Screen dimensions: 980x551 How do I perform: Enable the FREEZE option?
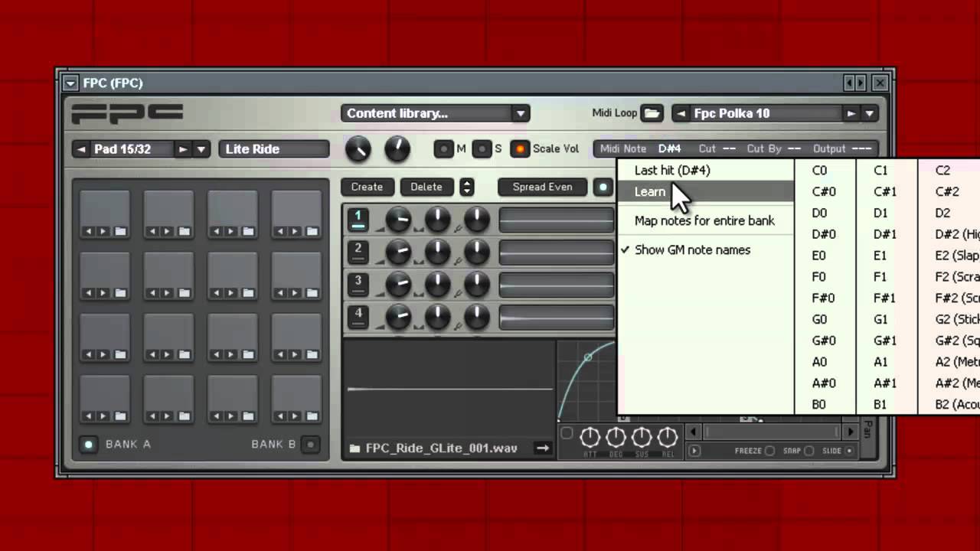pos(770,451)
